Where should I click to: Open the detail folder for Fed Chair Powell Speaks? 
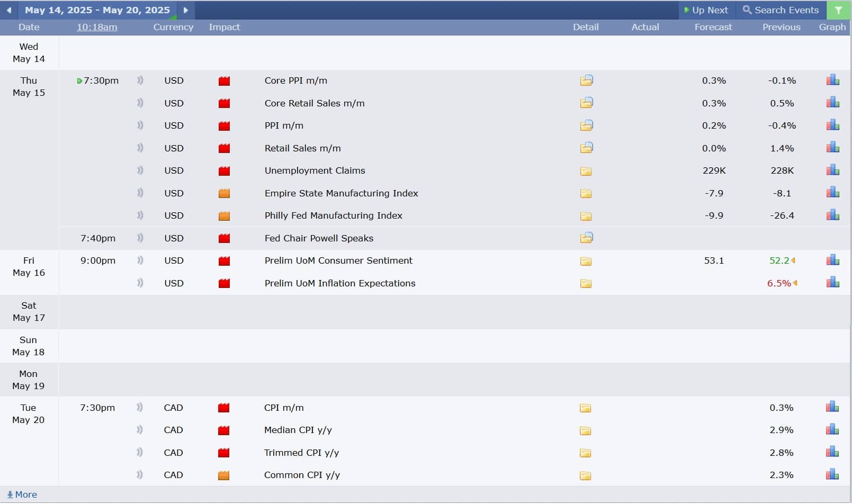586,238
